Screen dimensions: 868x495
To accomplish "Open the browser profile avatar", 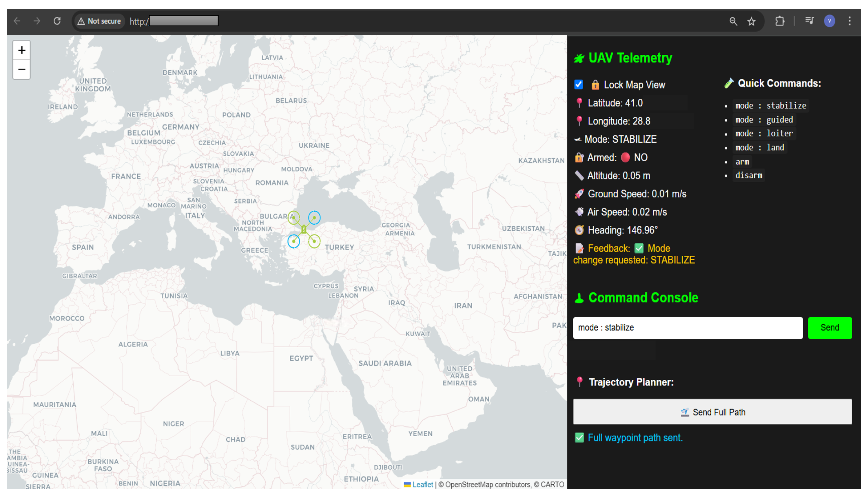I will tap(829, 21).
